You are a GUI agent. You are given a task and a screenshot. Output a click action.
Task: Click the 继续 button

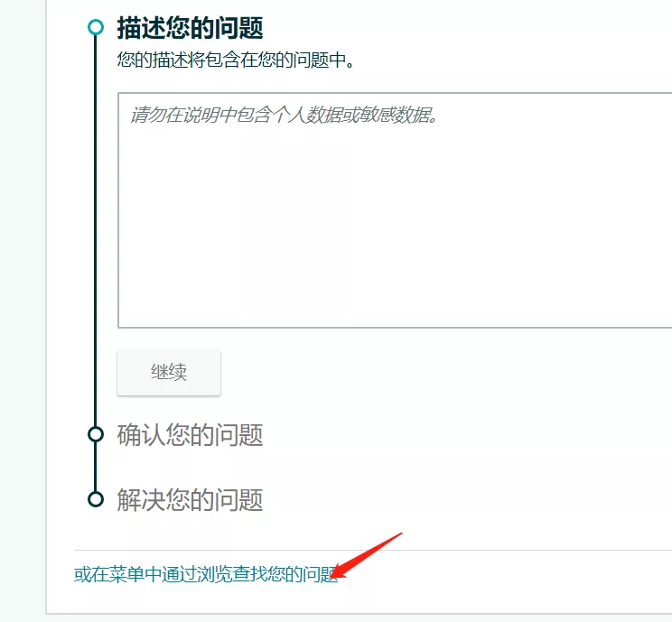tap(169, 372)
